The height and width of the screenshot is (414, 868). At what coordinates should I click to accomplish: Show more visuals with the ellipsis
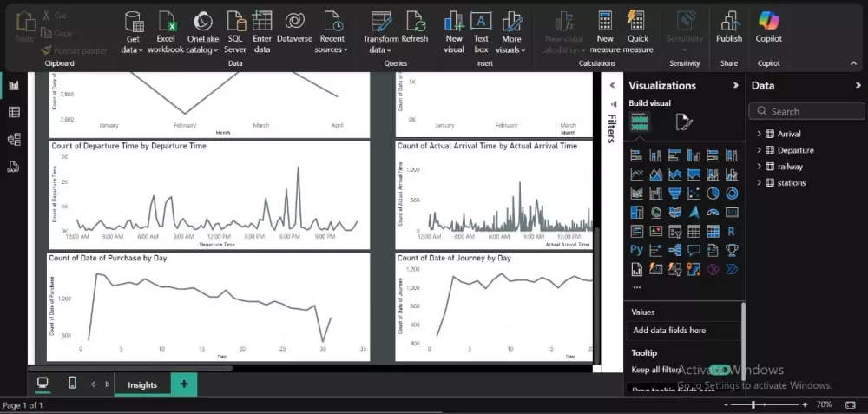click(x=636, y=287)
